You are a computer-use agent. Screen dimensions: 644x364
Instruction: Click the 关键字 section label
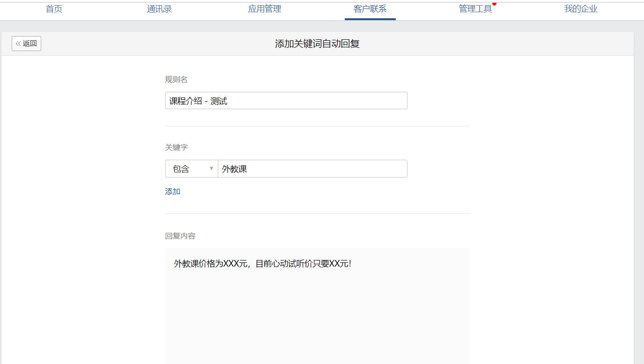click(x=177, y=147)
